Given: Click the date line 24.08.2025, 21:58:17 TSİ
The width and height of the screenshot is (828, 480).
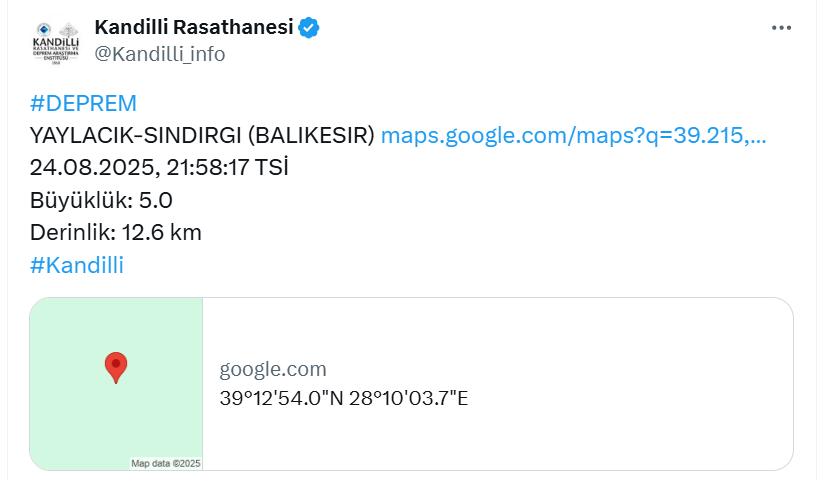Looking at the screenshot, I should (159, 168).
